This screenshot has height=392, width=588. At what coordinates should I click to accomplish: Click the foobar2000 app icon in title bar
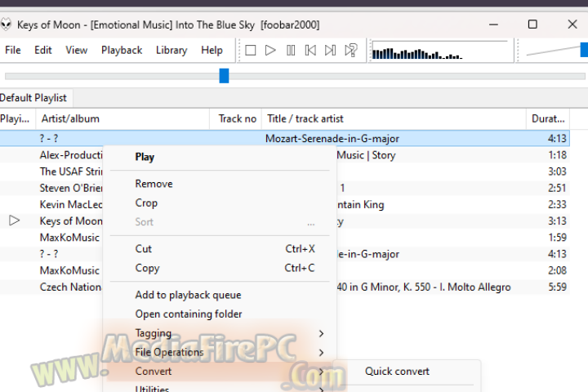6,24
